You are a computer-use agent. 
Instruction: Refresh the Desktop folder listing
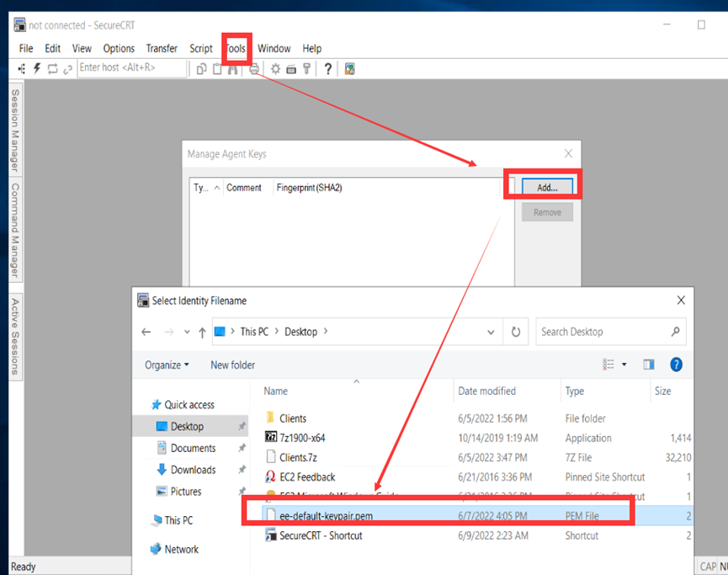click(516, 332)
